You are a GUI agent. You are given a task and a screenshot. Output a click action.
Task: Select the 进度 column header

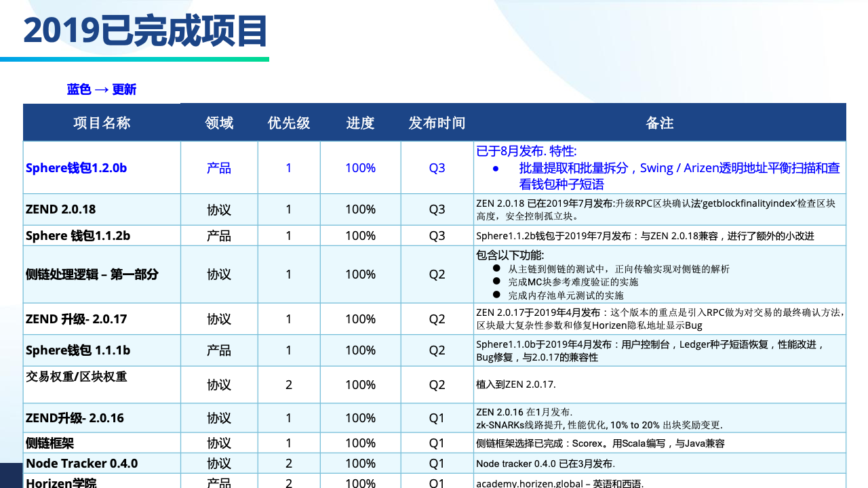[360, 123]
